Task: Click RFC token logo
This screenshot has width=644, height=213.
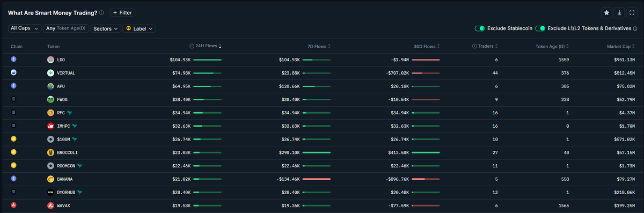Action: point(50,113)
